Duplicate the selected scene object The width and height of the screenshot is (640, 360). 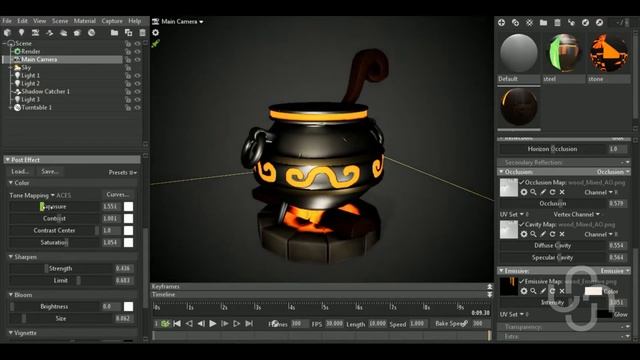(x=128, y=33)
